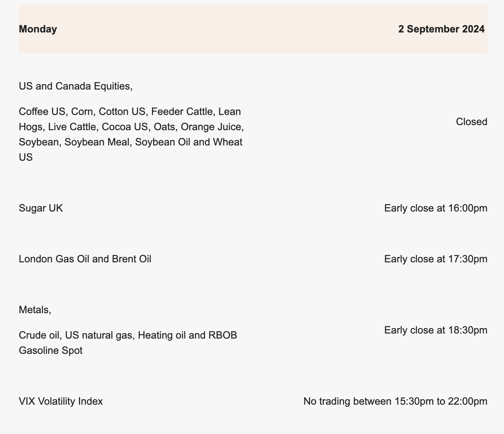Click the VIX Volatility Index label

(x=61, y=401)
